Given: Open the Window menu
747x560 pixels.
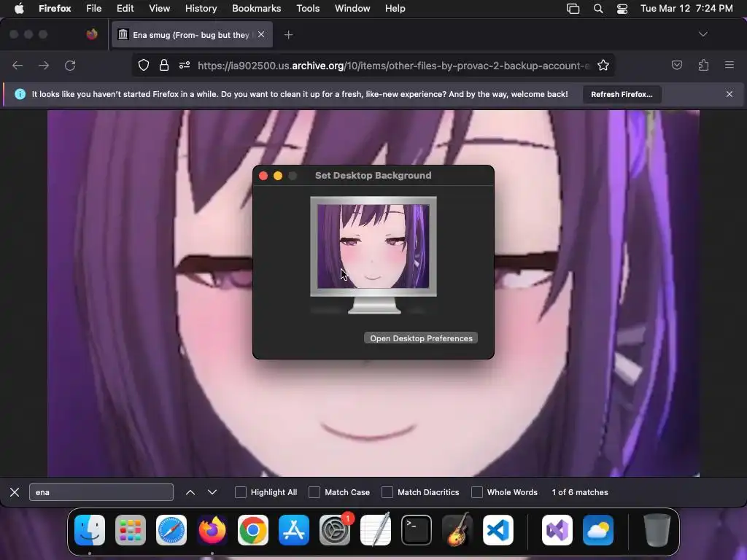Looking at the screenshot, I should 352,9.
